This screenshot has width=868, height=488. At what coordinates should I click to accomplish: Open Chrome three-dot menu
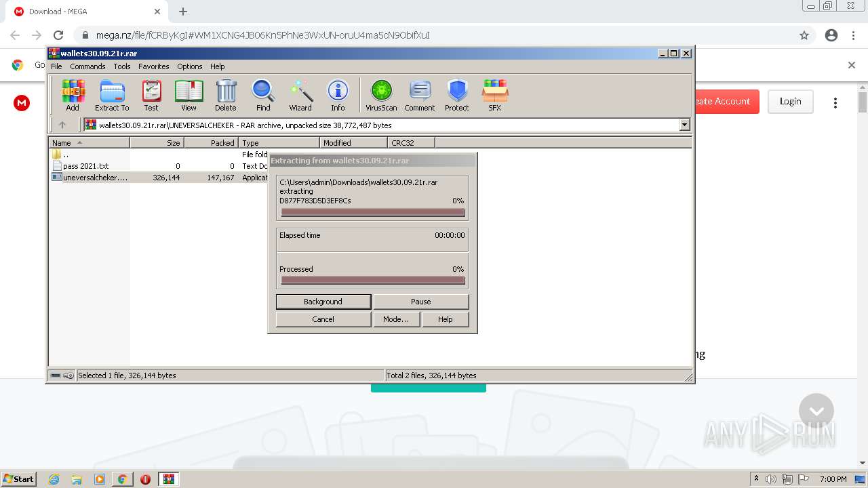coord(853,35)
